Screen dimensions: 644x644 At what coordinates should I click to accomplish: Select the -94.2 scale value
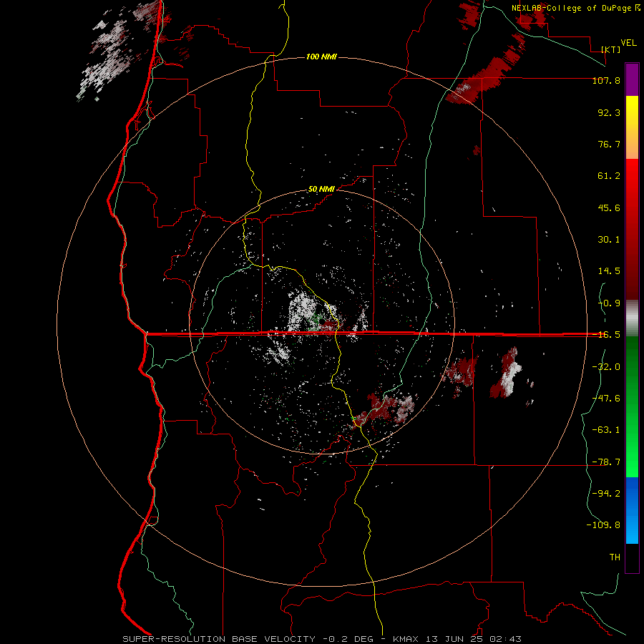[606, 494]
